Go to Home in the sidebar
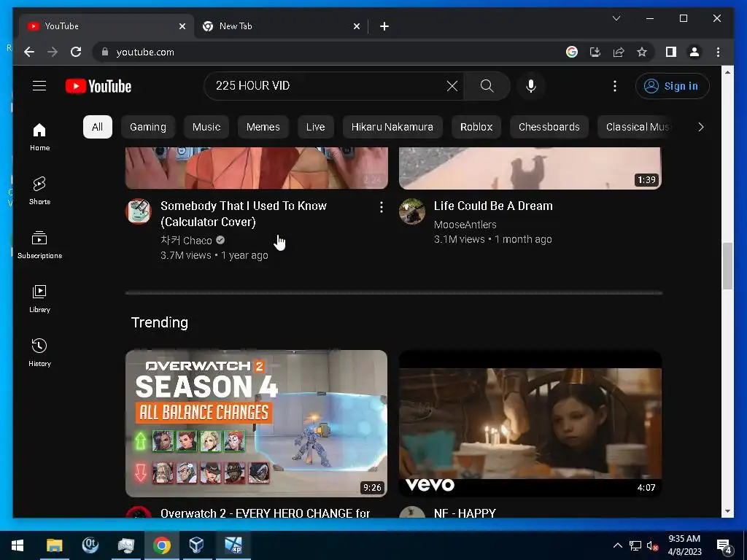 pos(39,136)
